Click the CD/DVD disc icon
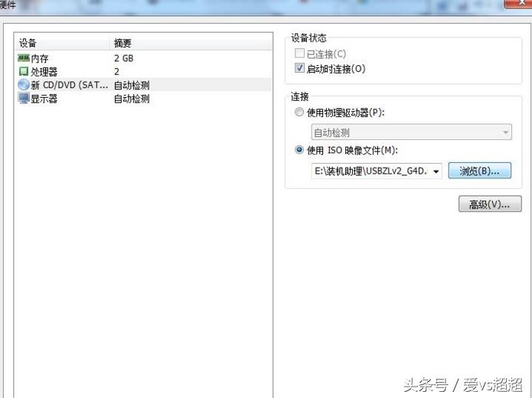 24,85
